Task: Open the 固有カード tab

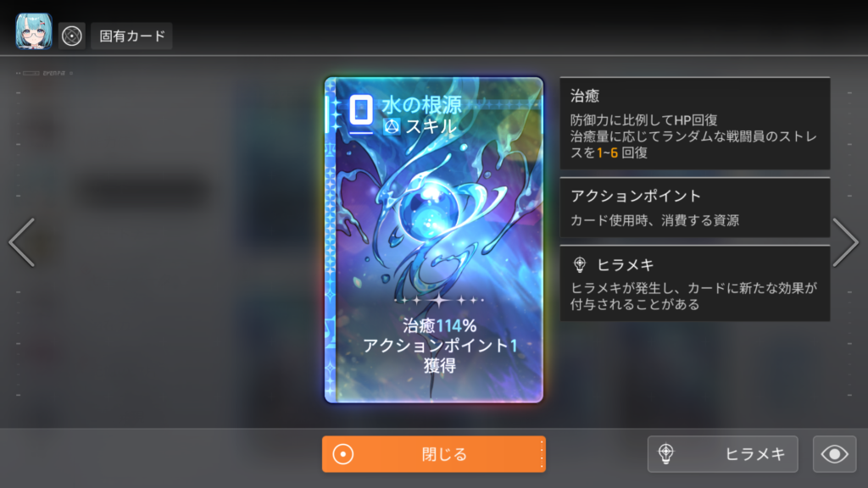Action: pos(131,36)
